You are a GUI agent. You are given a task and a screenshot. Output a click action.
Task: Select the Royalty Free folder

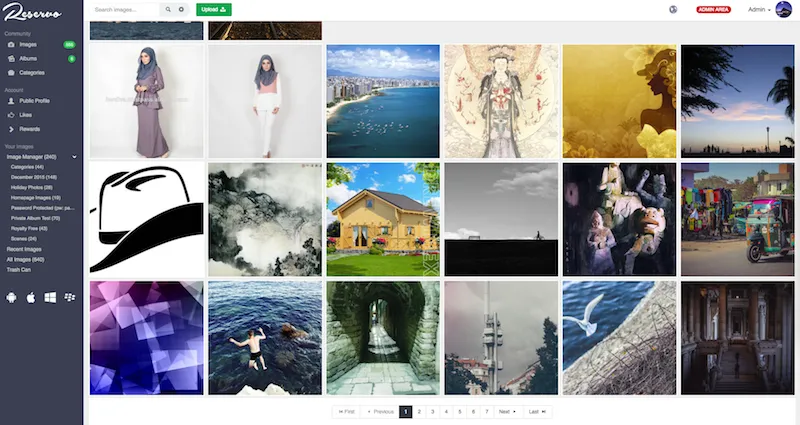pos(30,229)
